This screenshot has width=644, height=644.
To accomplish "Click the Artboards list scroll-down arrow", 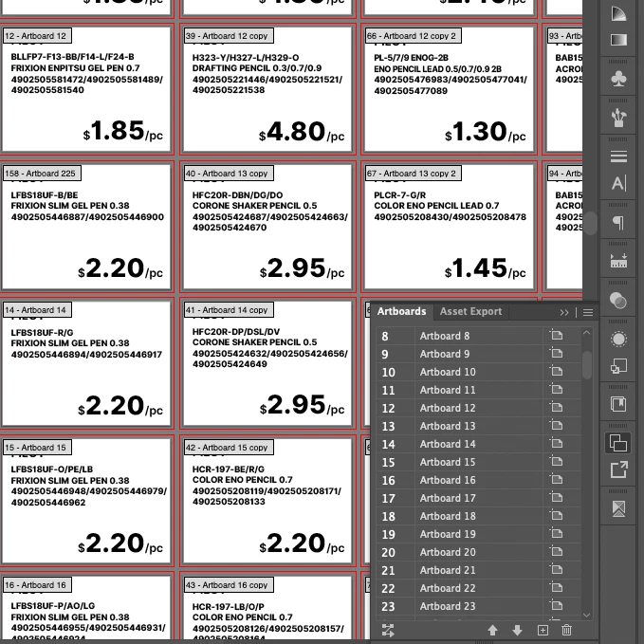I will pyautogui.click(x=586, y=615).
